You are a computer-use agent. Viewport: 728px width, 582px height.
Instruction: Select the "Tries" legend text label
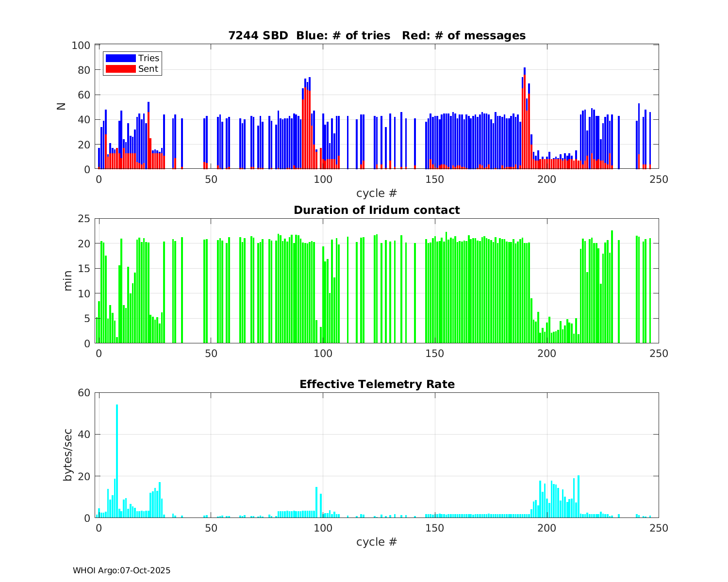pyautogui.click(x=149, y=58)
